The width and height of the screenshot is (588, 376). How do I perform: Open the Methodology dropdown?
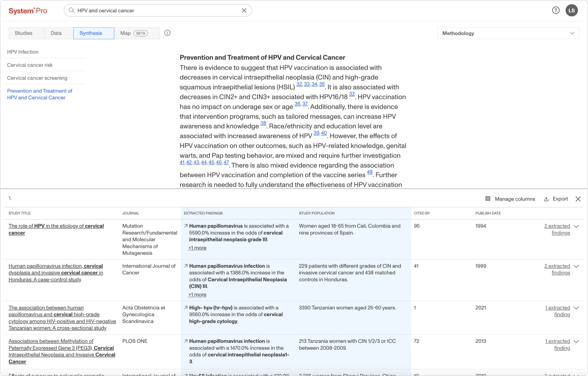[508, 33]
